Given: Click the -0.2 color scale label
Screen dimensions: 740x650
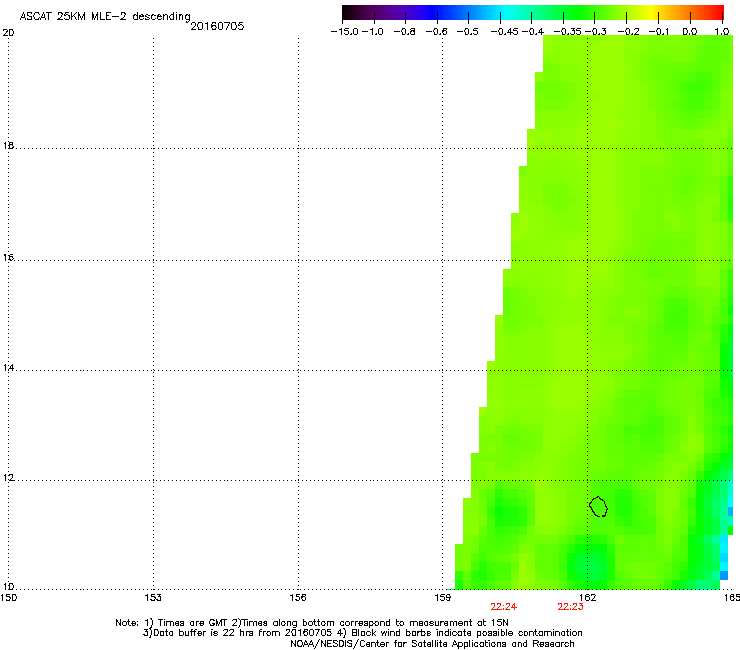Looking at the screenshot, I should click(629, 32).
